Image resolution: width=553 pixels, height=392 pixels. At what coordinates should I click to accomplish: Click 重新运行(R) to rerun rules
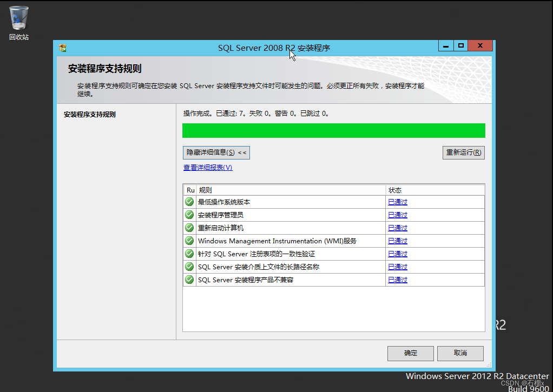[x=463, y=152]
